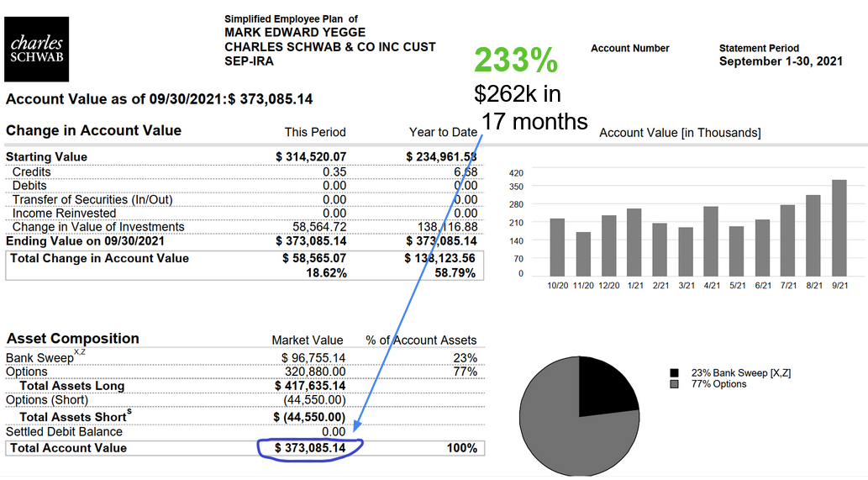The image size is (868, 480).
Task: Click the gray Options legend swatch
Action: (674, 384)
